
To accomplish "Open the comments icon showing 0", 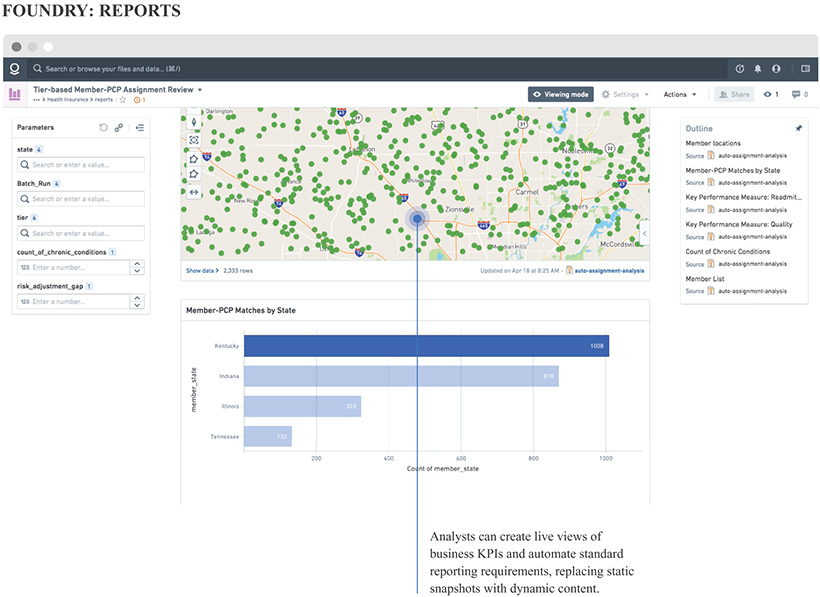I will coord(798,94).
